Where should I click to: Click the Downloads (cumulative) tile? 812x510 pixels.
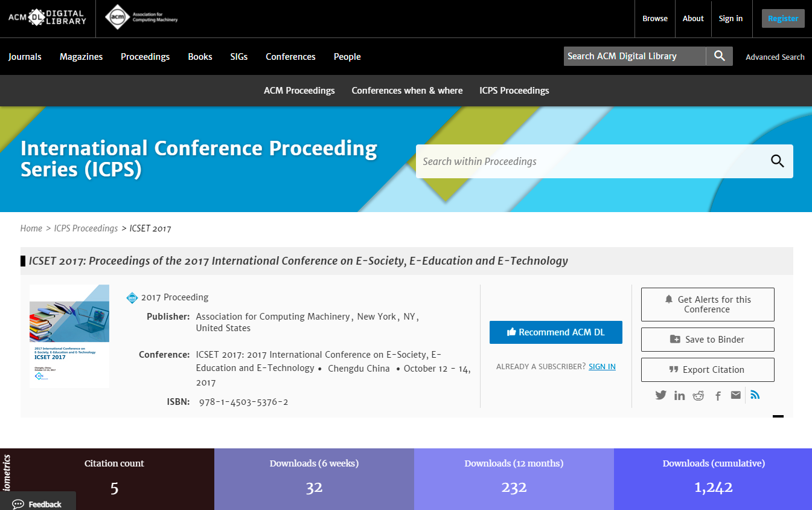coord(713,479)
